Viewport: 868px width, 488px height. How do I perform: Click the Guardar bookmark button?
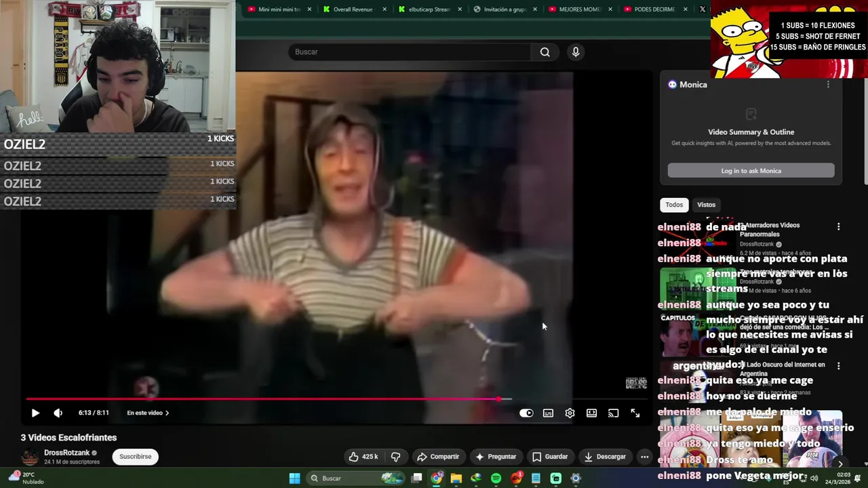click(x=550, y=457)
